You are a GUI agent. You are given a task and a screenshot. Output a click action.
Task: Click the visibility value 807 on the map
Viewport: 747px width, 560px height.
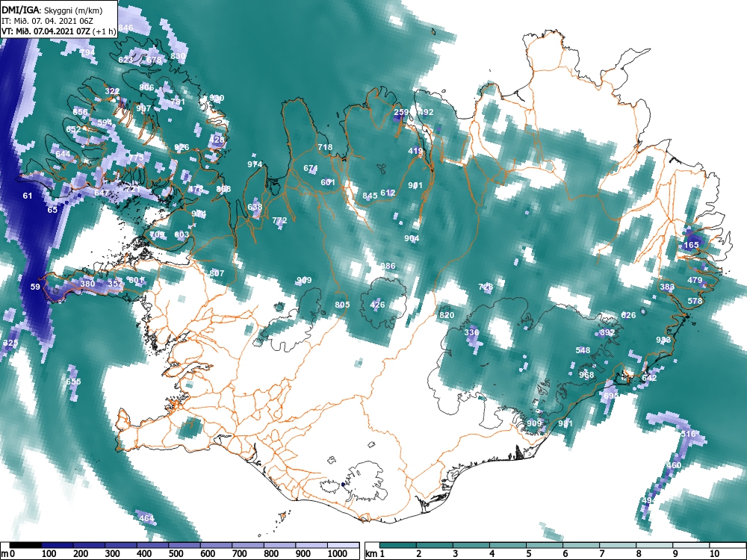[x=217, y=273]
